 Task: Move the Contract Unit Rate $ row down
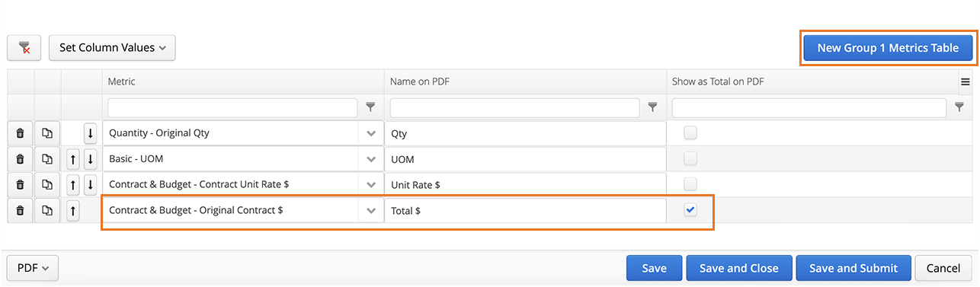tap(90, 184)
